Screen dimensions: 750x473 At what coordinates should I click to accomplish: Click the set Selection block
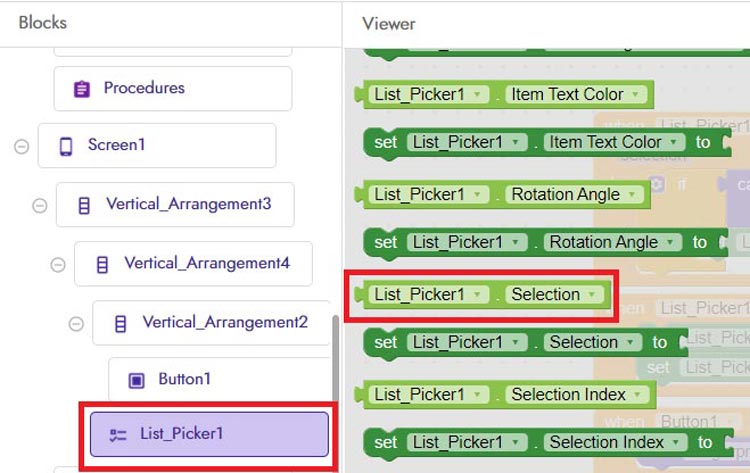pyautogui.click(x=386, y=342)
